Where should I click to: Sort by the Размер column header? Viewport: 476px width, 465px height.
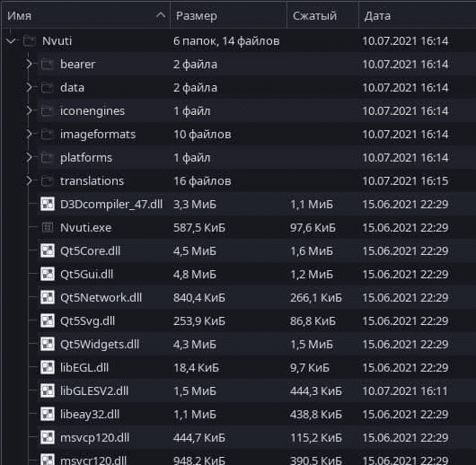[x=228, y=15]
